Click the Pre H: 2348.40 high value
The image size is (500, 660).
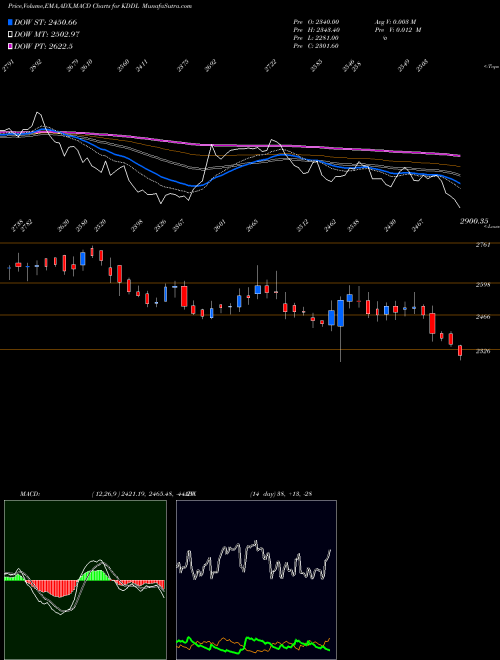coord(316,30)
